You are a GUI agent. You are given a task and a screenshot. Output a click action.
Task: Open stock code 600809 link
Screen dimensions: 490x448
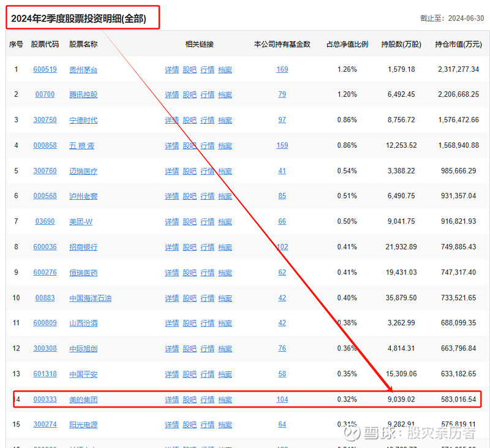point(45,323)
